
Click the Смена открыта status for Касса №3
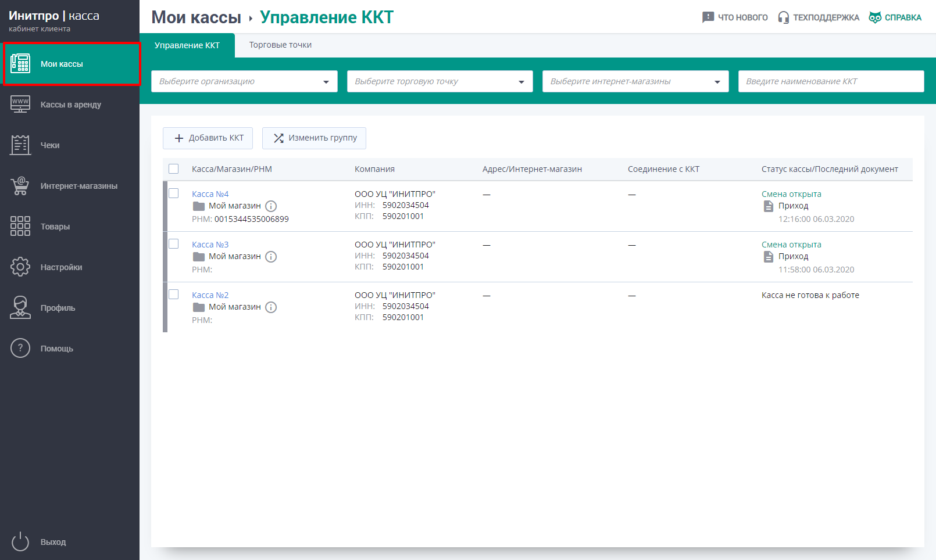791,245
